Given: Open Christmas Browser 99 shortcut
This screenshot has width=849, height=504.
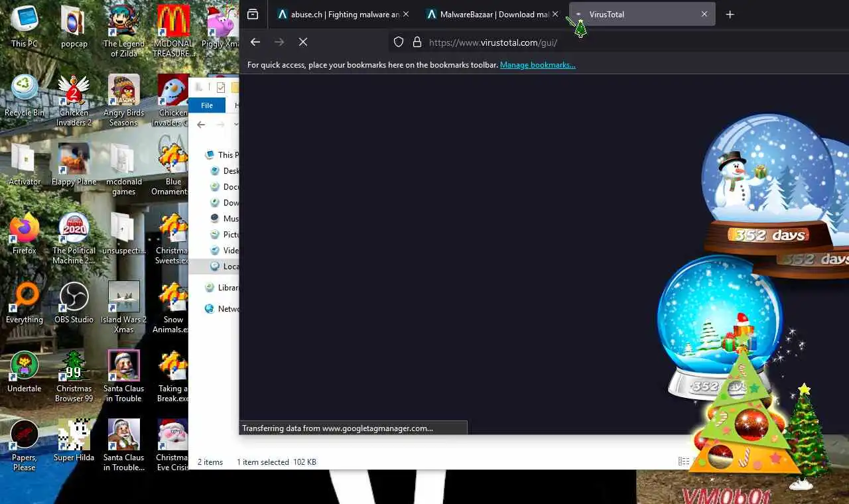Looking at the screenshot, I should tap(74, 376).
